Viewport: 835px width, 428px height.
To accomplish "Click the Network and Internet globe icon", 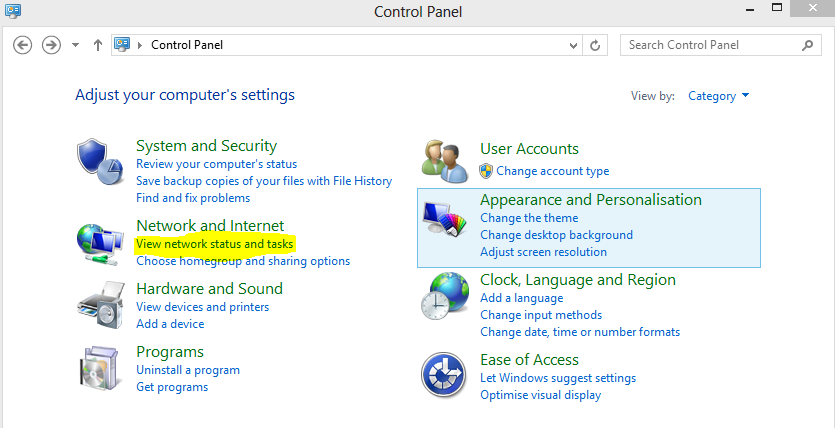I will pyautogui.click(x=101, y=245).
